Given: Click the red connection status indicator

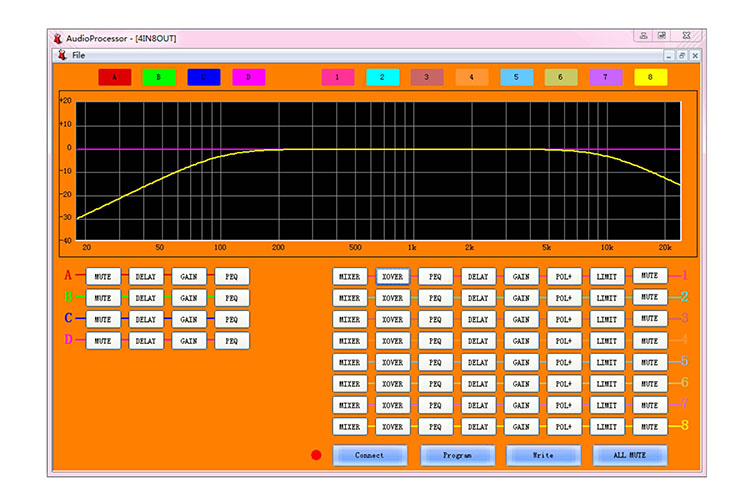Looking at the screenshot, I should pyautogui.click(x=316, y=455).
